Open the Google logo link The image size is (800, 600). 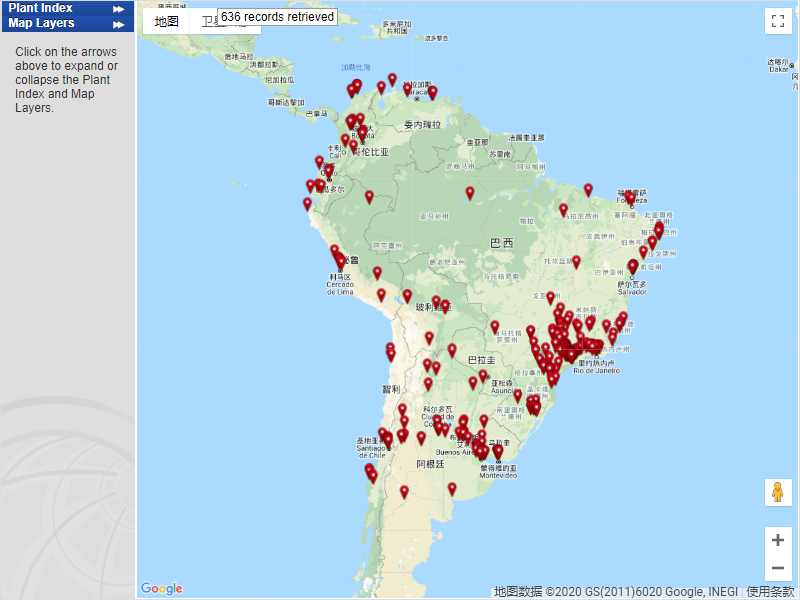click(161, 588)
